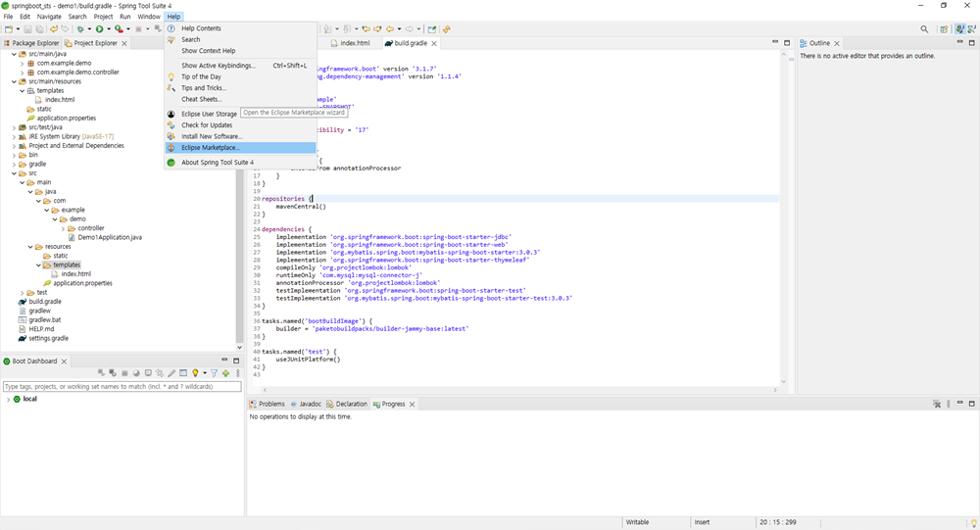Click the Forward navigation arrow in toolbar
This screenshot has height=530, width=980.
coord(410,28)
